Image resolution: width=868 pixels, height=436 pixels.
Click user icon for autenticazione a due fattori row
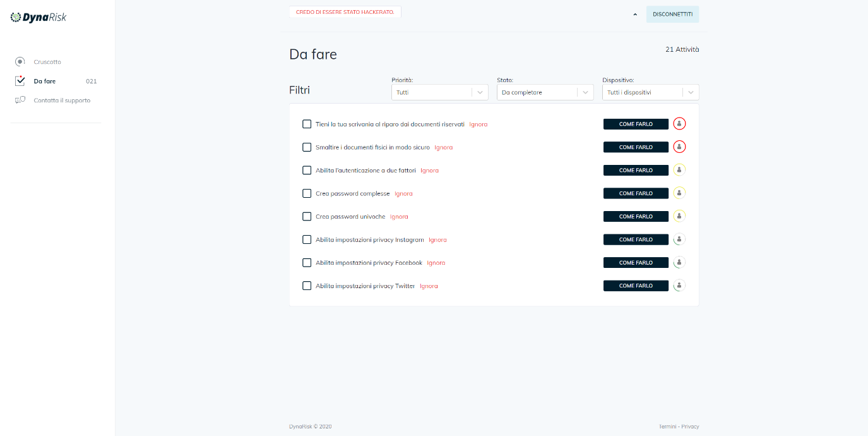[679, 170]
